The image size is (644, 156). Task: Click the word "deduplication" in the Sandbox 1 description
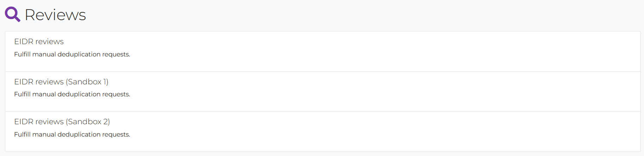click(79, 94)
